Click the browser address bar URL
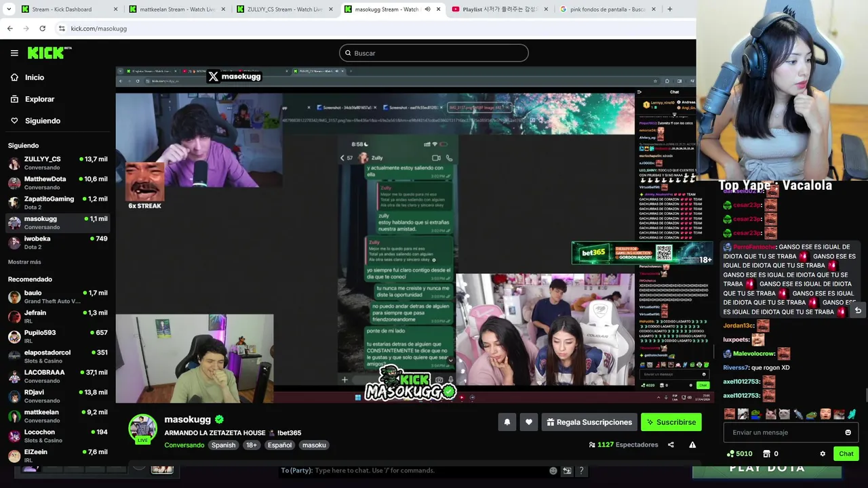Viewport: 868px width, 488px height. [99, 28]
